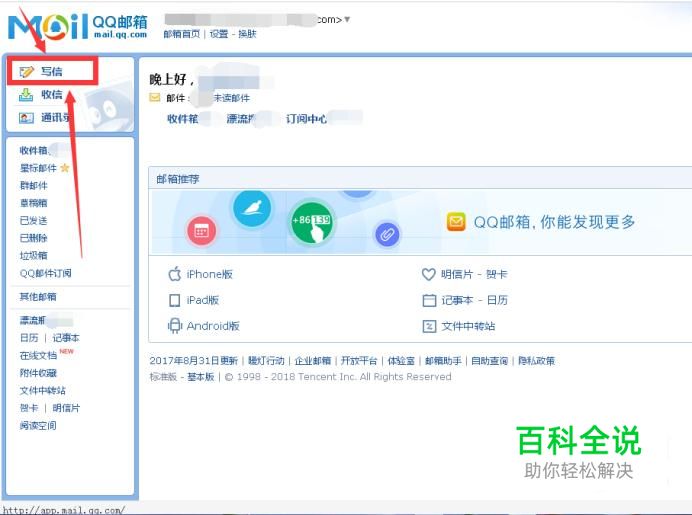Open 记事本 in sidebar

[x=66, y=338]
